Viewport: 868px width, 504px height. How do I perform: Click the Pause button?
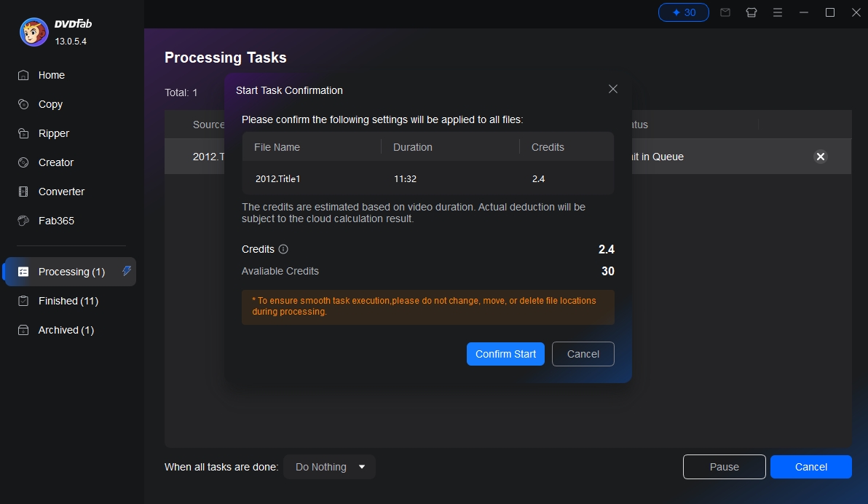coord(724,467)
